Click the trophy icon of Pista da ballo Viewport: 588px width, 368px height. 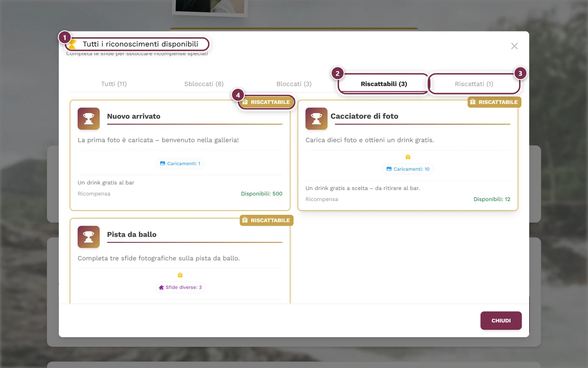pos(89,237)
